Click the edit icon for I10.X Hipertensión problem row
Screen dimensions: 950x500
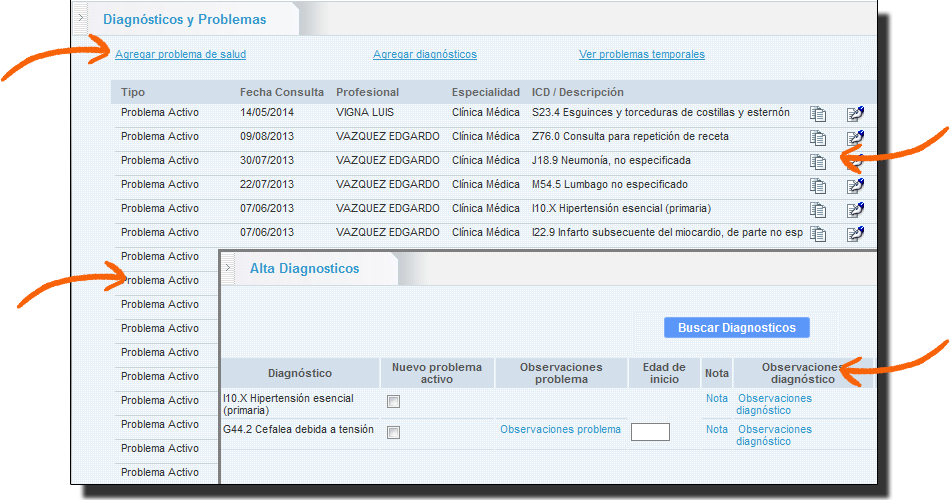854,210
